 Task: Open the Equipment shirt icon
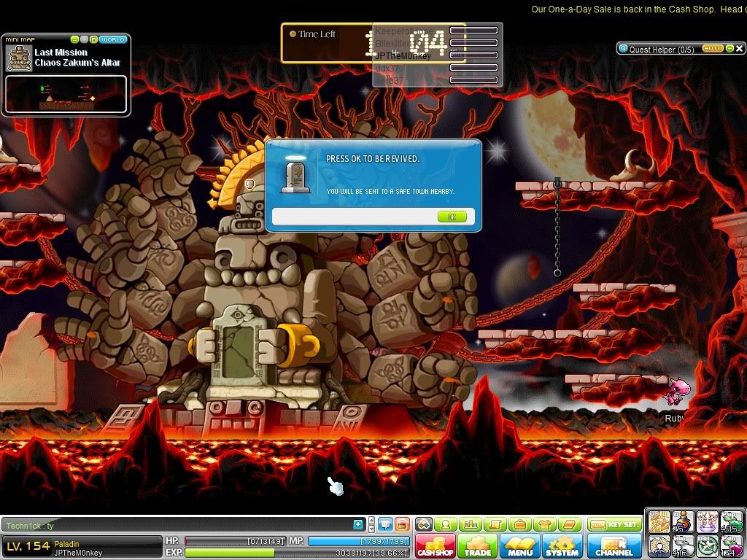(545, 525)
